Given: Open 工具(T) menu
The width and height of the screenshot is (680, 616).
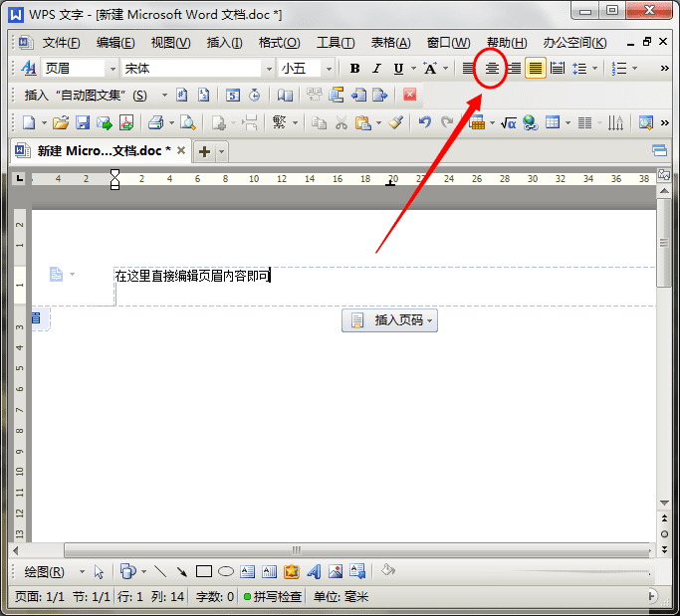Looking at the screenshot, I should coord(336,43).
